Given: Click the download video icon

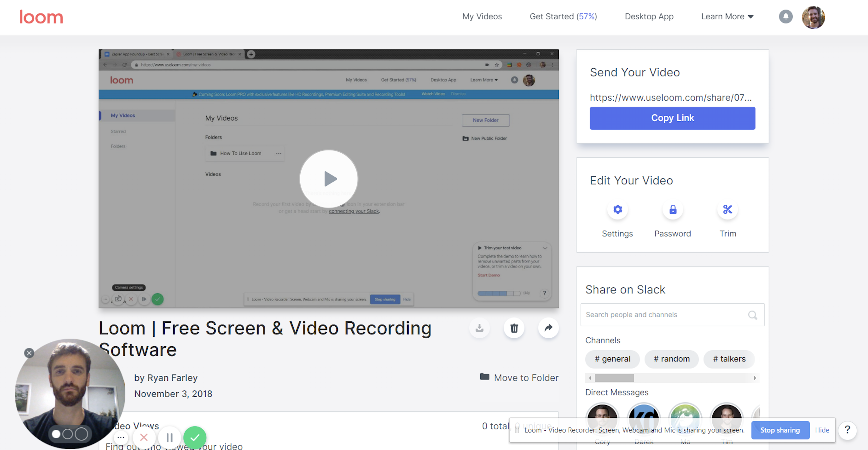Looking at the screenshot, I should (479, 328).
